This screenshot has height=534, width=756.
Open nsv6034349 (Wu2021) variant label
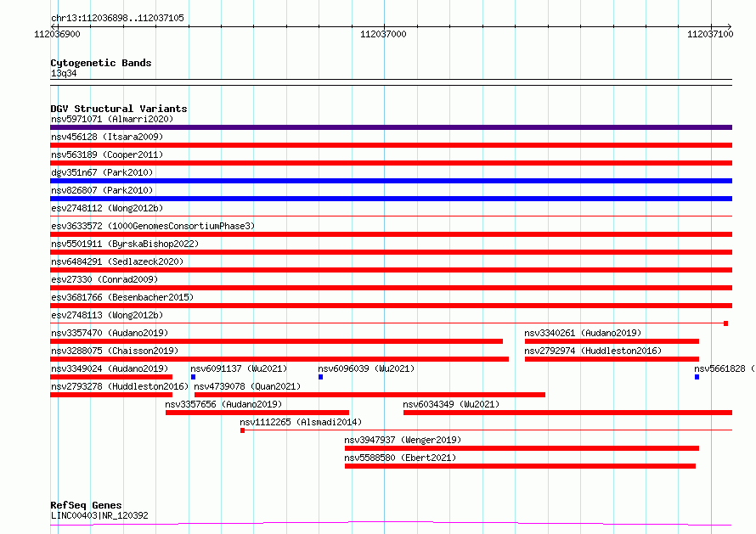click(x=451, y=404)
